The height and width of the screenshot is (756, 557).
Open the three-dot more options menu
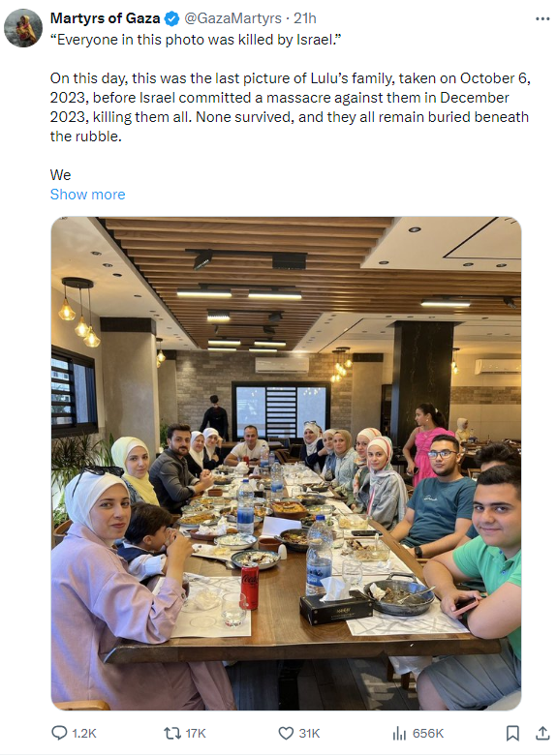pyautogui.click(x=542, y=18)
